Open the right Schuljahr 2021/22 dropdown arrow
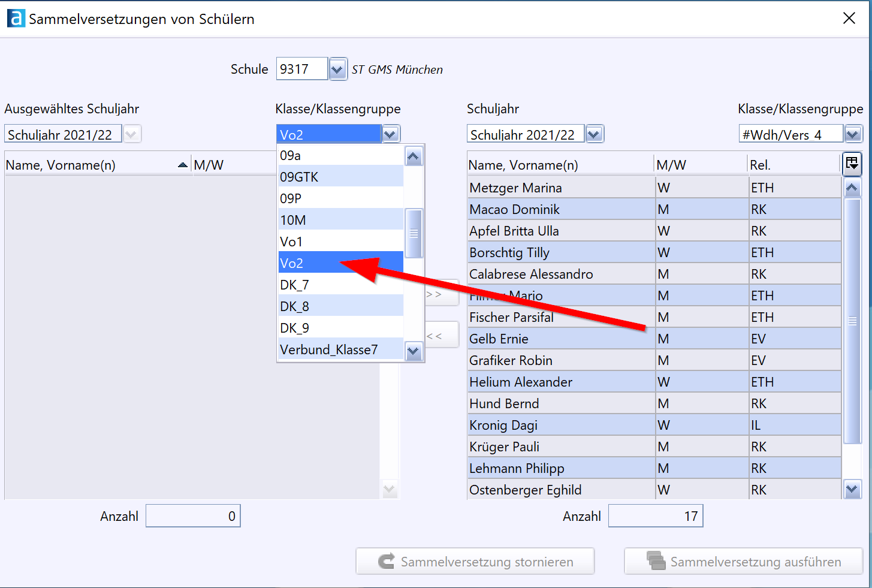Viewport: 872px width, 588px height. pyautogui.click(x=594, y=134)
